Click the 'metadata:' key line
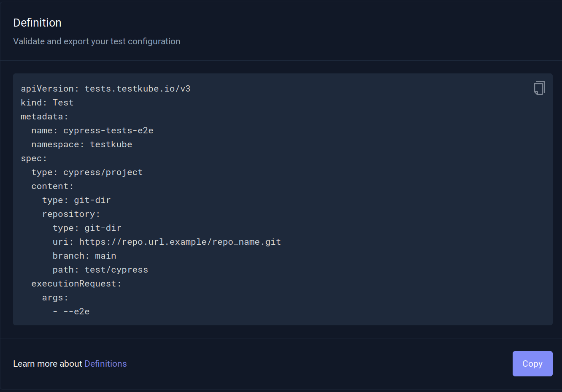Viewport: 562px width, 392px height. [44, 116]
